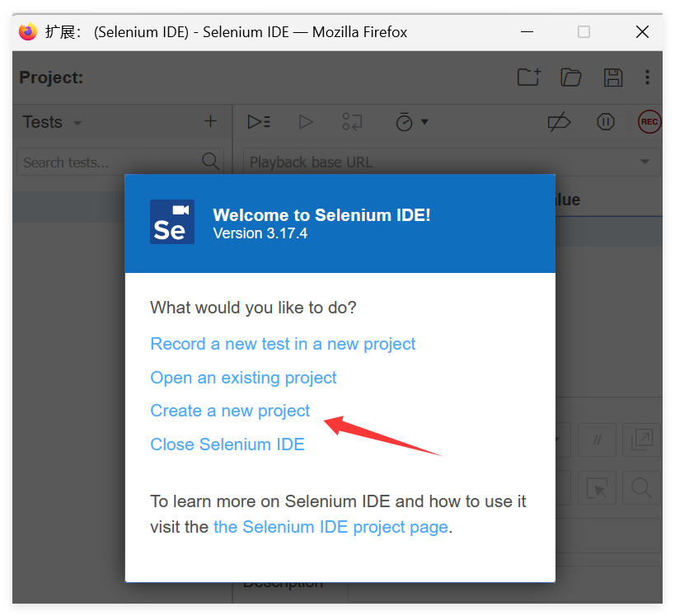Viewport: 675px width, 616px height.
Task: Click the search tests magnifier icon
Action: 210,161
